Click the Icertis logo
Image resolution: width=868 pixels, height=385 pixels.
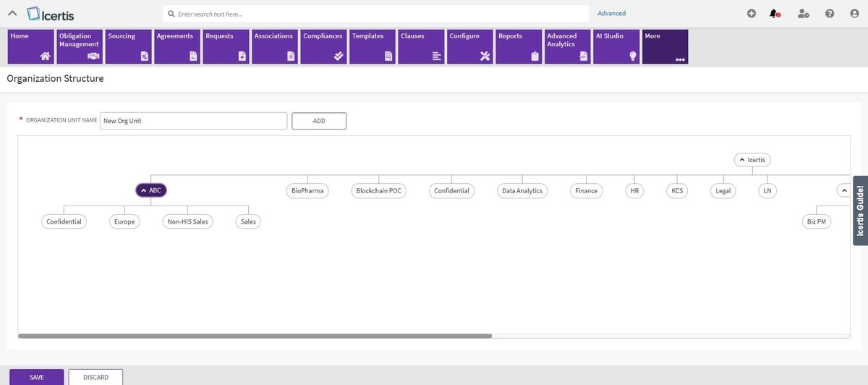click(50, 14)
